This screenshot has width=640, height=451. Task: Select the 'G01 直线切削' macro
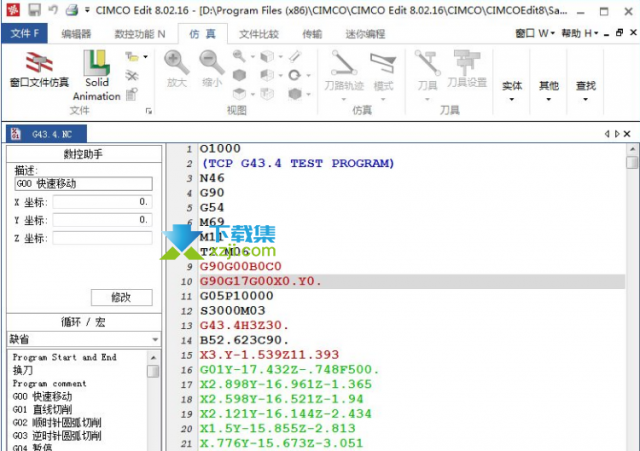coord(42,409)
